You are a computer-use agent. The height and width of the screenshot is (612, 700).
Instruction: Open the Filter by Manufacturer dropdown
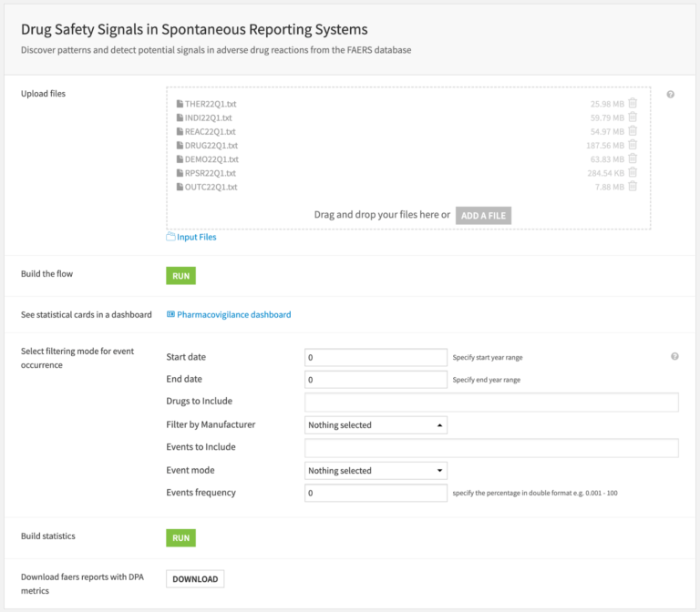pyautogui.click(x=376, y=425)
